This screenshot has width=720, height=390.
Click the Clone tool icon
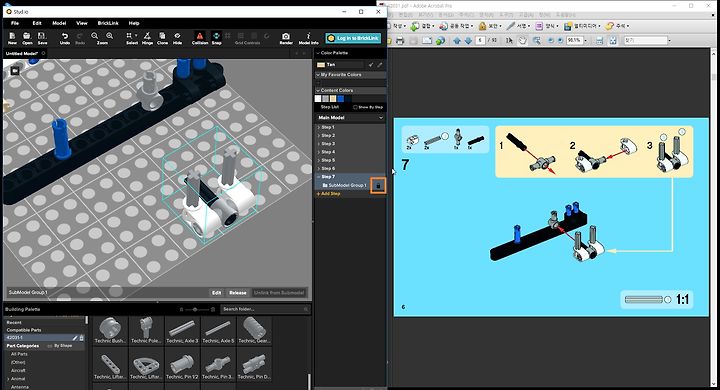[x=162, y=38]
